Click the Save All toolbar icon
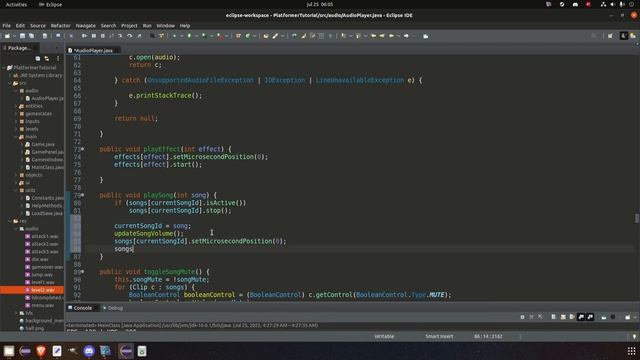The image size is (640, 360). click(31, 36)
